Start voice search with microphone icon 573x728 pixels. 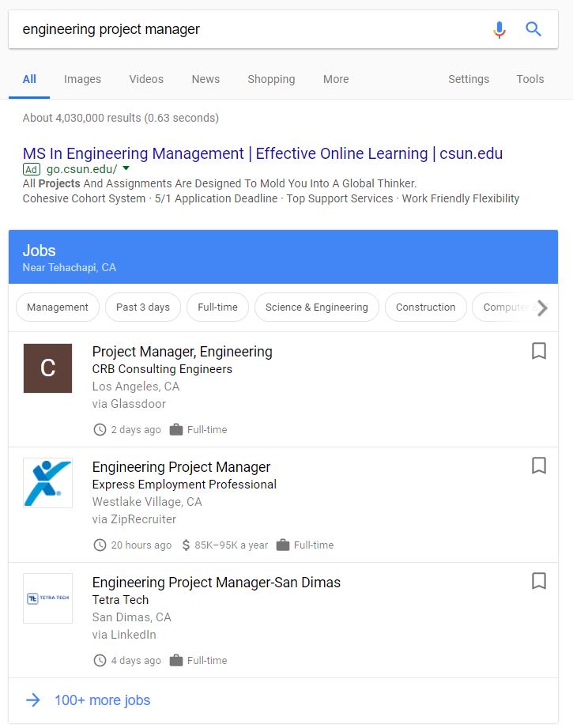click(499, 29)
